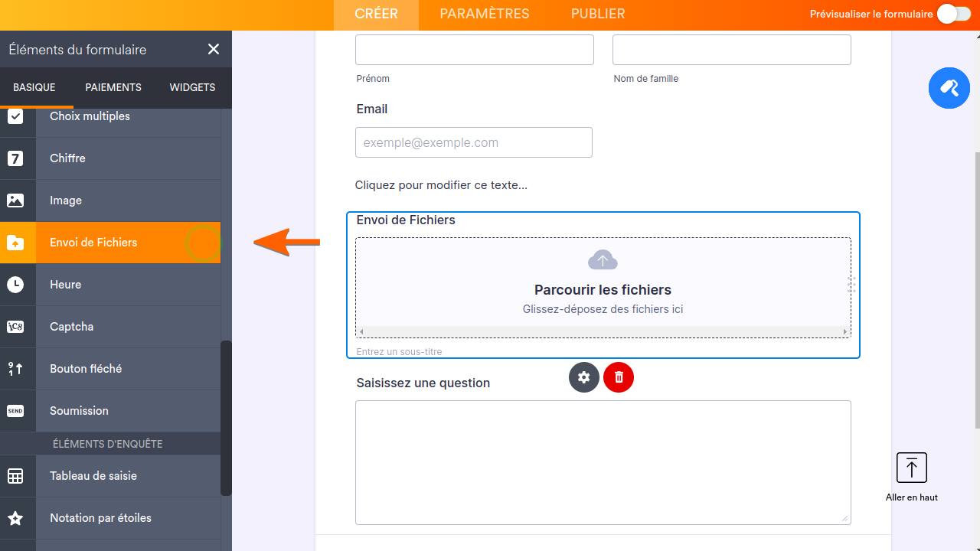The image size is (980, 551).
Task: Click the cloud upload icon
Action: pos(603,260)
